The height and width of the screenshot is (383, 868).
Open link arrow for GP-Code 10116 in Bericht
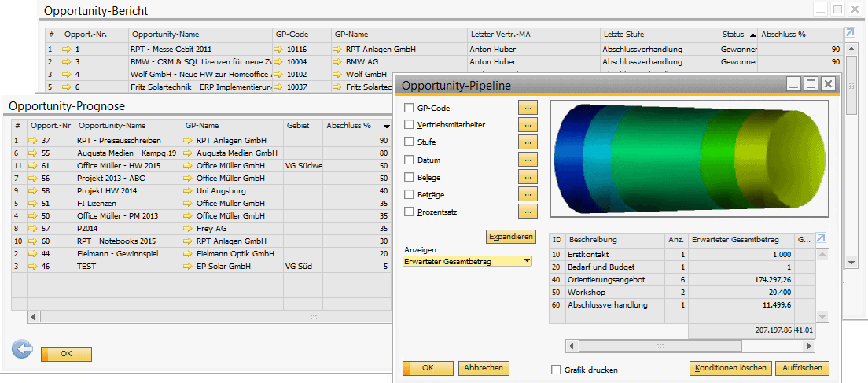(279, 49)
